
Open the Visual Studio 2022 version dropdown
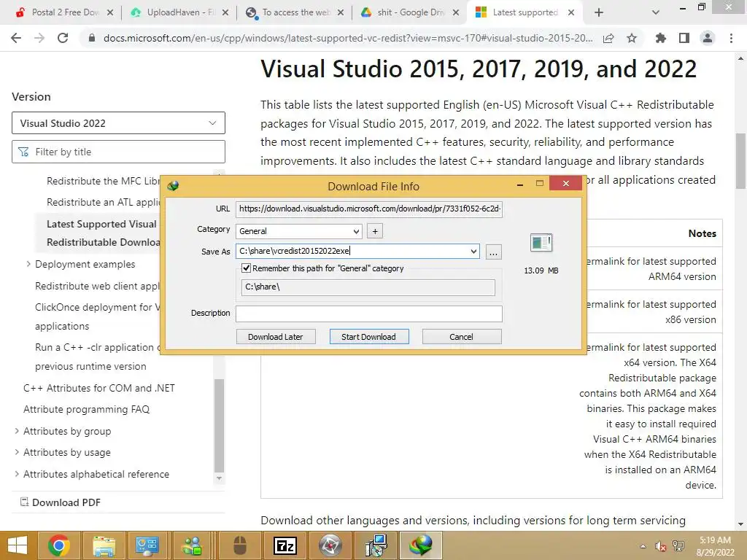tap(118, 122)
